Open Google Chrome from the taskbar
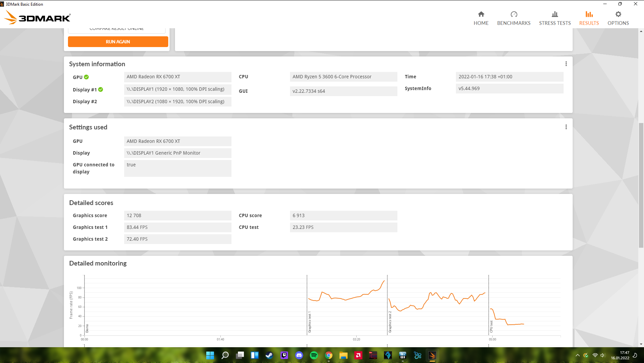This screenshot has height=363, width=644. coord(329,355)
